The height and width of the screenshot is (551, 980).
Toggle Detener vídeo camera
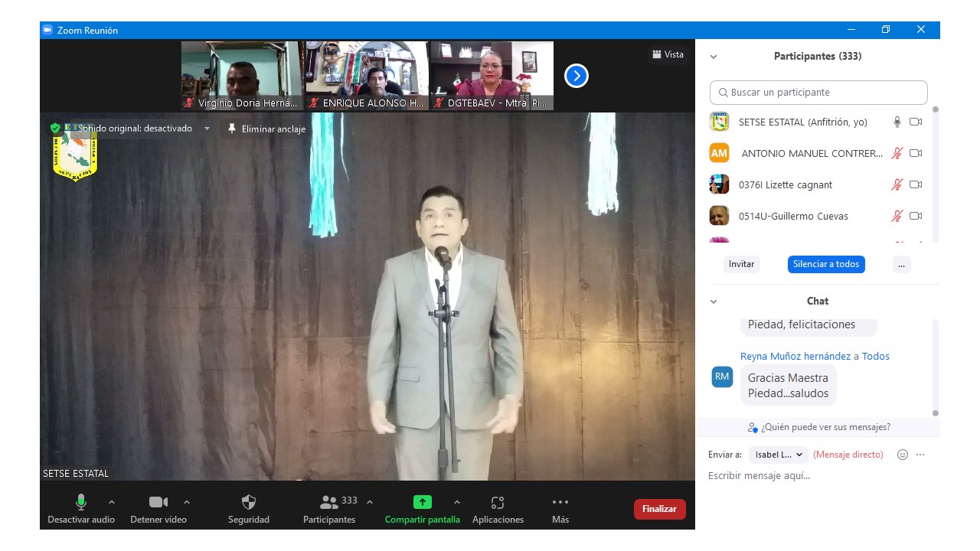[158, 502]
